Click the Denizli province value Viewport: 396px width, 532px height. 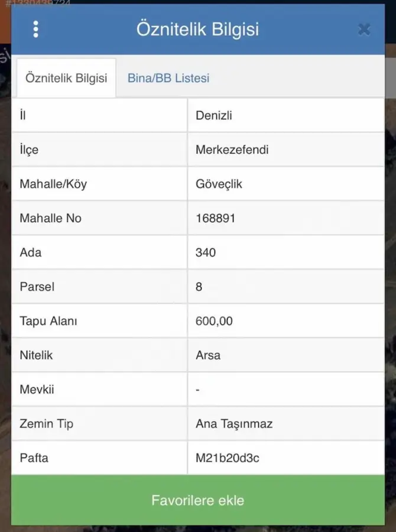(214, 115)
